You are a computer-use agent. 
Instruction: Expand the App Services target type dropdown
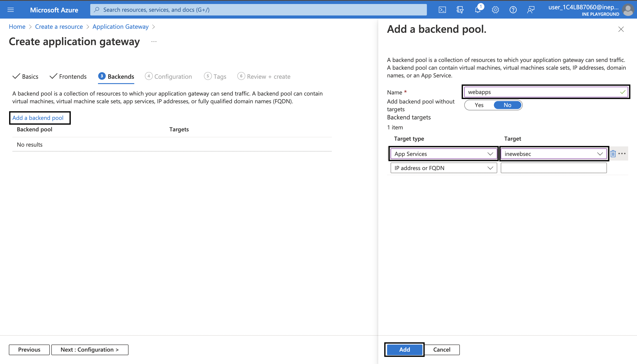[443, 154]
